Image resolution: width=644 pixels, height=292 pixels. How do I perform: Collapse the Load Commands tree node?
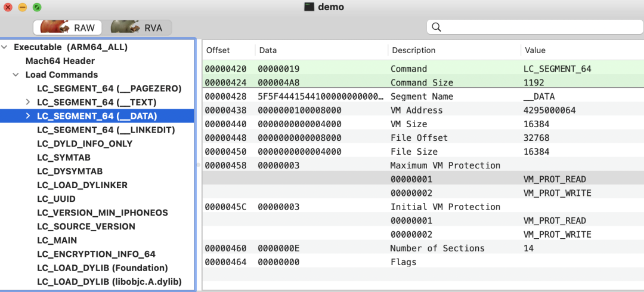(x=16, y=75)
